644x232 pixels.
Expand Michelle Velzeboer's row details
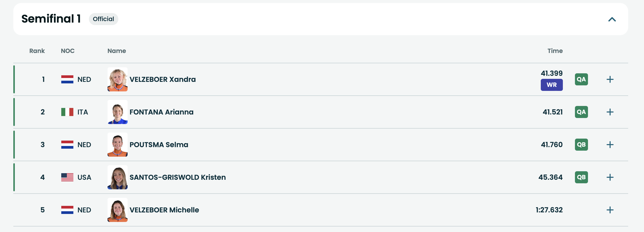click(x=610, y=210)
